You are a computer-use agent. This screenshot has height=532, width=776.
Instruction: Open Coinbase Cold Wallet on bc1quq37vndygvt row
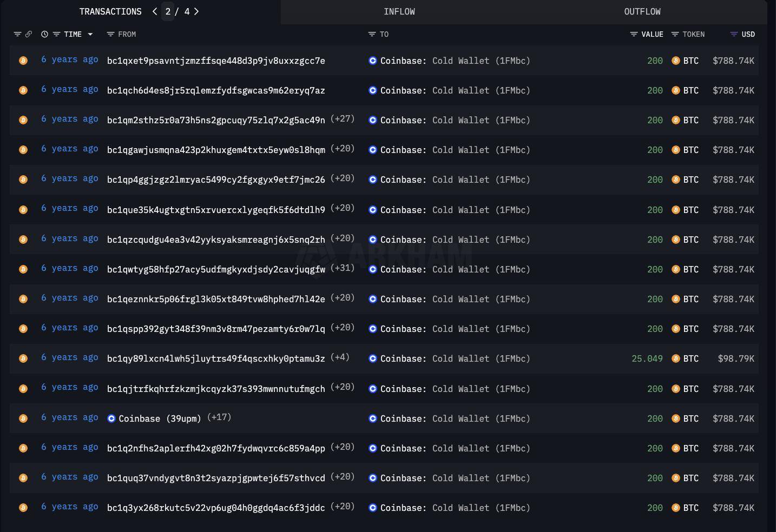(455, 478)
